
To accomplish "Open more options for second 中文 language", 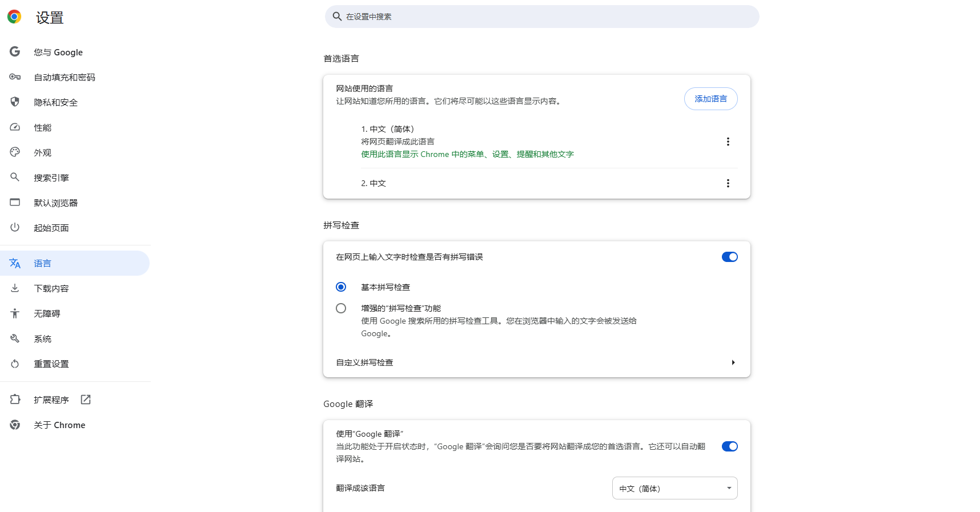I will [728, 183].
